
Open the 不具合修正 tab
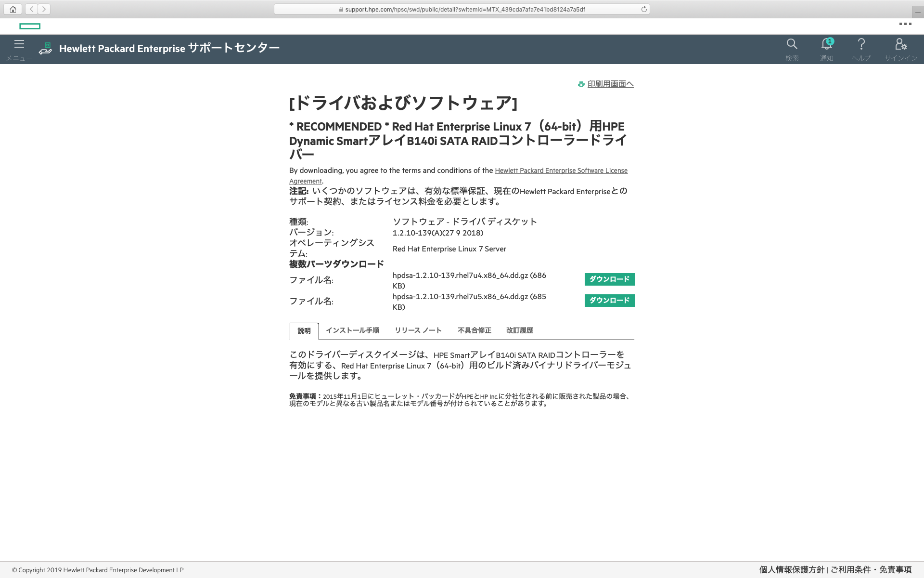point(475,330)
